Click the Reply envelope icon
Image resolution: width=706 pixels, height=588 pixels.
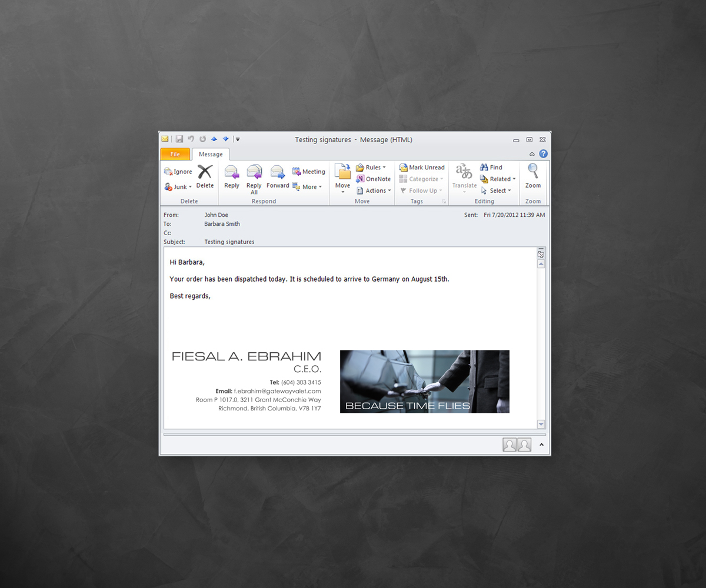(232, 172)
